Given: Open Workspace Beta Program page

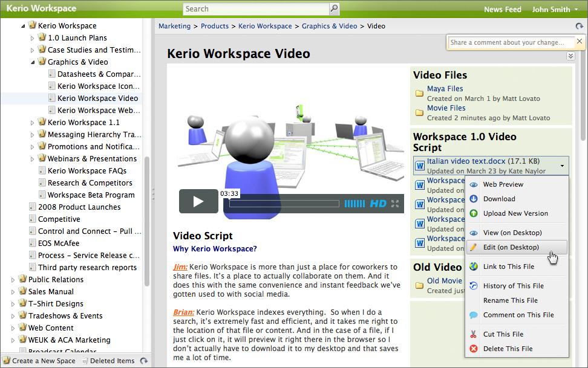Looking at the screenshot, I should (91, 195).
